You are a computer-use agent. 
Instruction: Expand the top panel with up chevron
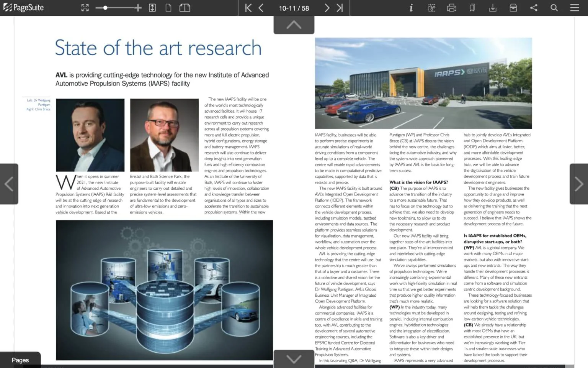294,25
